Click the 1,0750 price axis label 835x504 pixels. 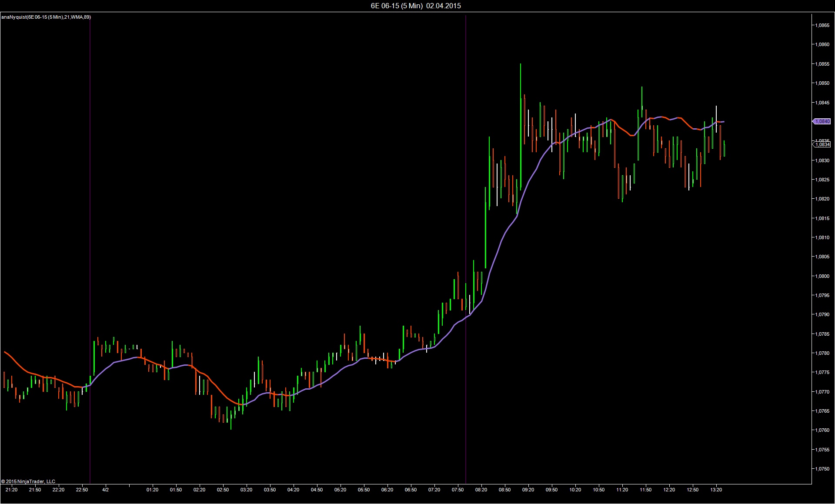pos(822,469)
